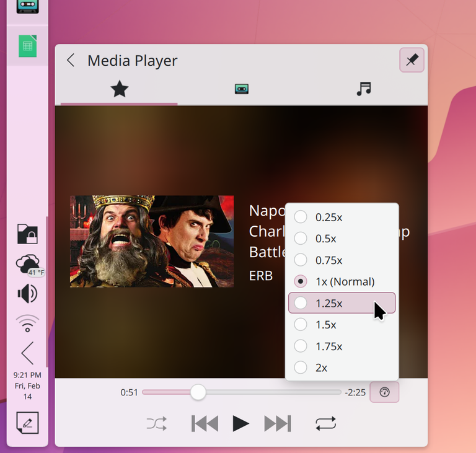Switch to the starred favorites tab
The height and width of the screenshot is (453, 476).
119,89
